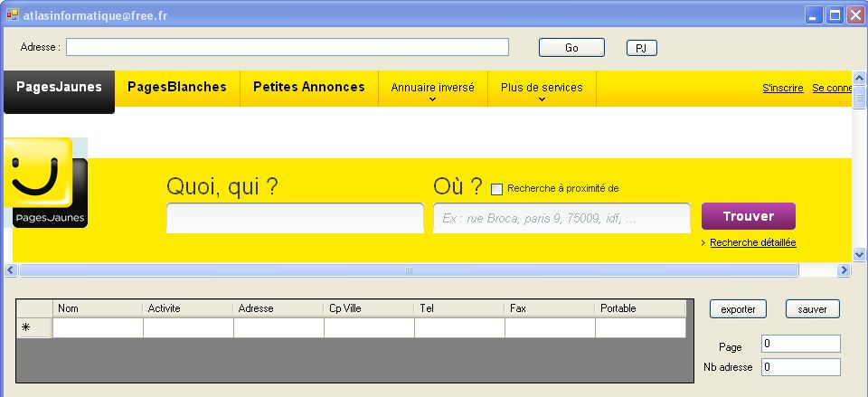Select the new row asterisk header
Image resolution: width=868 pixels, height=397 pixels.
click(33, 327)
